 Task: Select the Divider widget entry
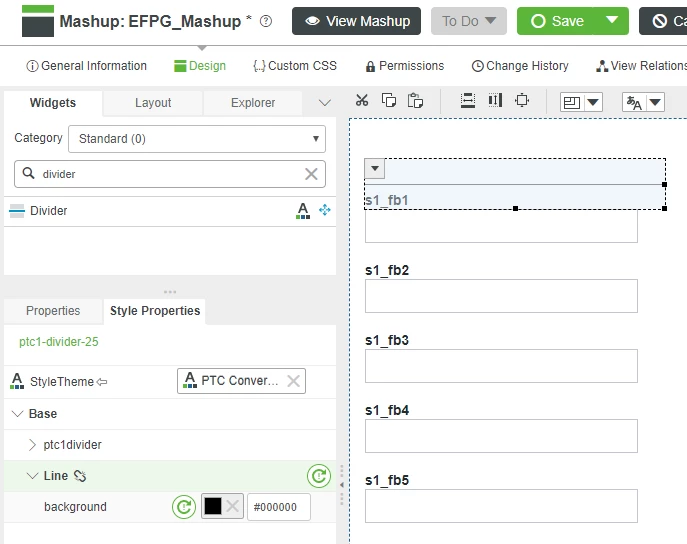point(170,211)
